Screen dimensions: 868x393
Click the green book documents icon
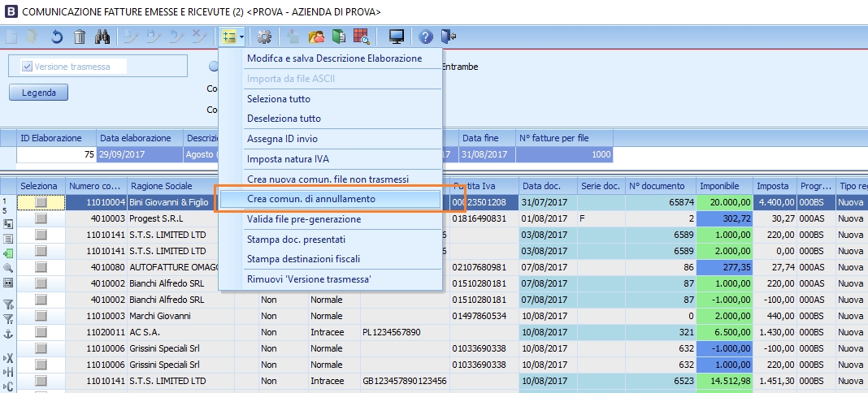pyautogui.click(x=339, y=37)
